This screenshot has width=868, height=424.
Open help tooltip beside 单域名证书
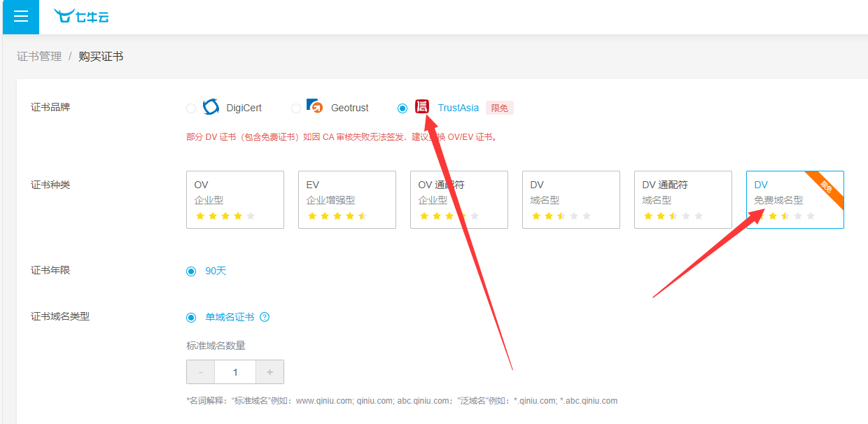[265, 317]
